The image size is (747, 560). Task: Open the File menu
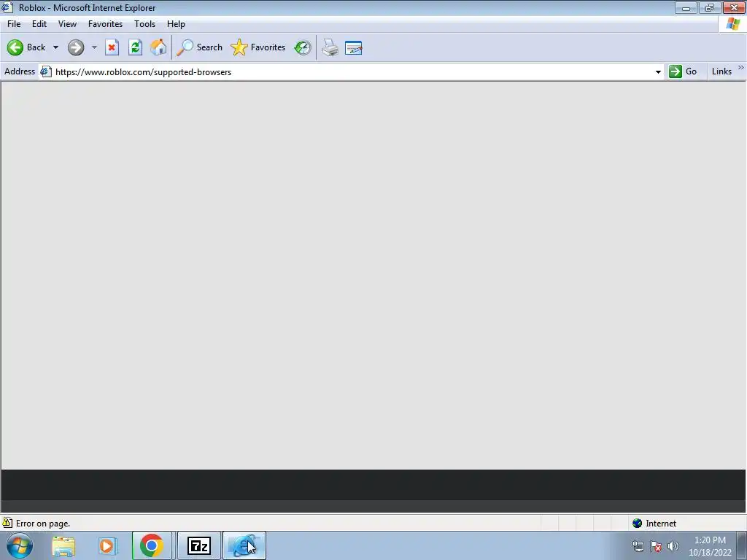(14, 24)
